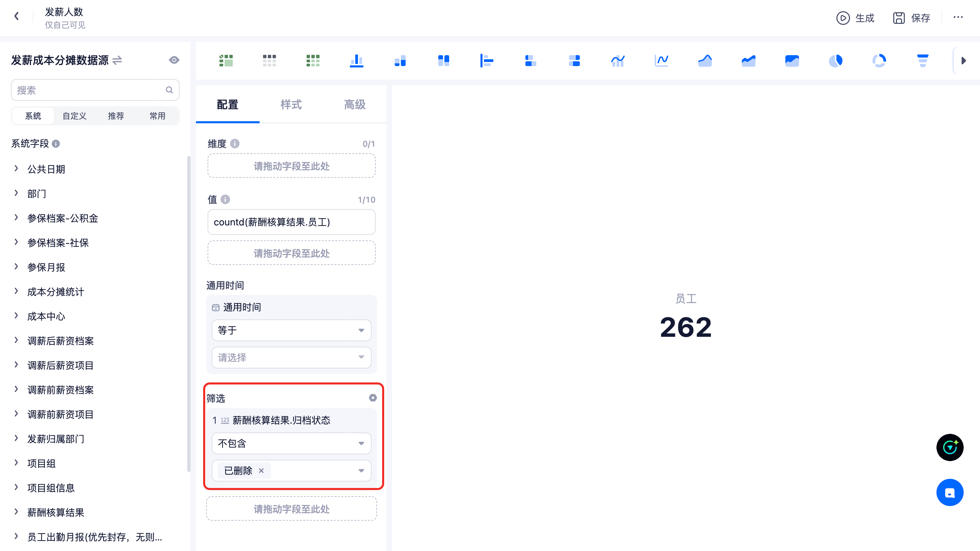Select the gray detail table chart type
The image size is (980, 551).
coord(269,61)
